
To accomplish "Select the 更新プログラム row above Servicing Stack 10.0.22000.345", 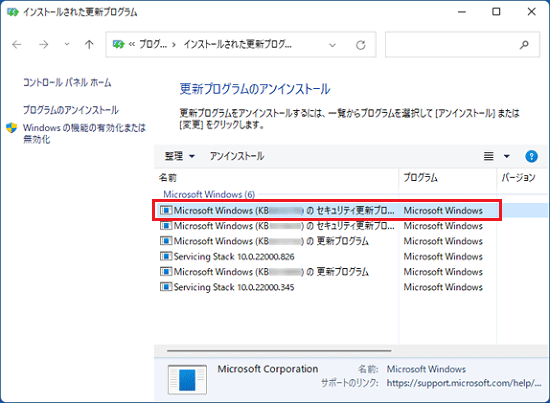I will pyautogui.click(x=351, y=272).
